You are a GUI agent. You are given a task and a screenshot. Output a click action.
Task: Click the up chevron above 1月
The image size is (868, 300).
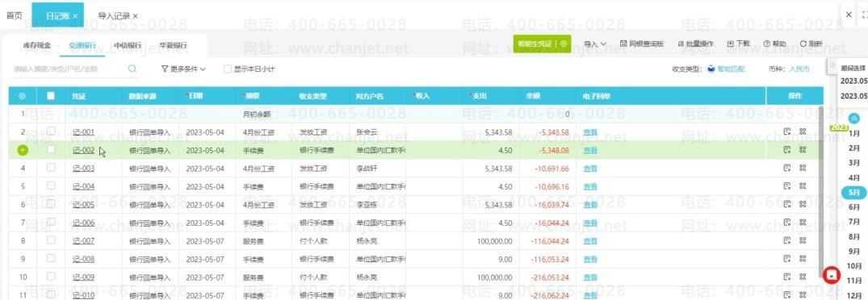click(854, 118)
